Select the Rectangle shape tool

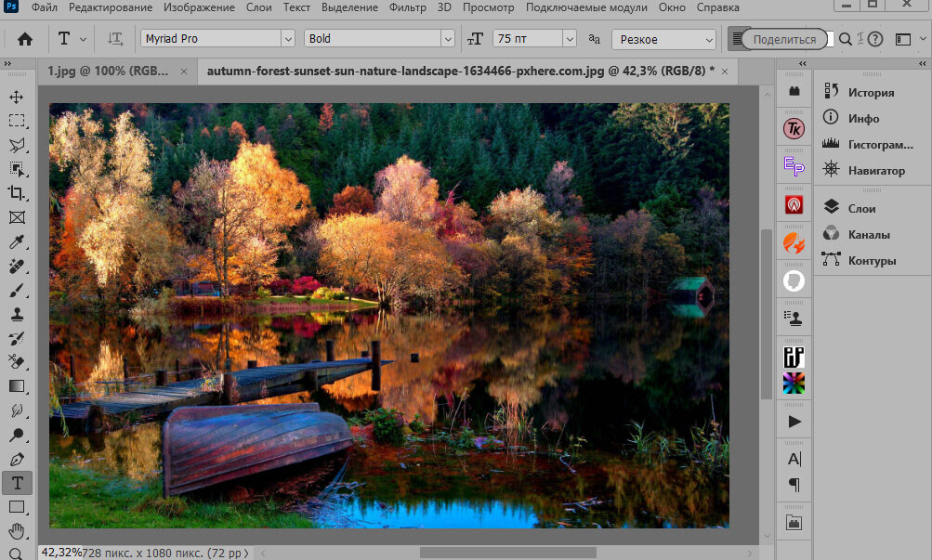tap(17, 507)
